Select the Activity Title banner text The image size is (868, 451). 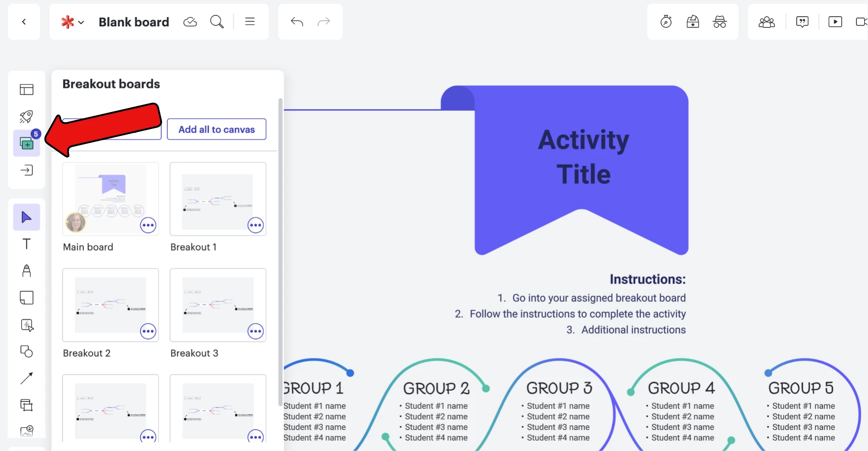pyautogui.click(x=583, y=157)
